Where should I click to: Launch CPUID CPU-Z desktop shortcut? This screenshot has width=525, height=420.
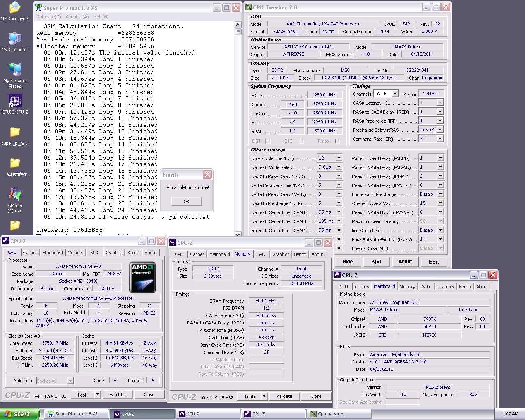click(15, 104)
